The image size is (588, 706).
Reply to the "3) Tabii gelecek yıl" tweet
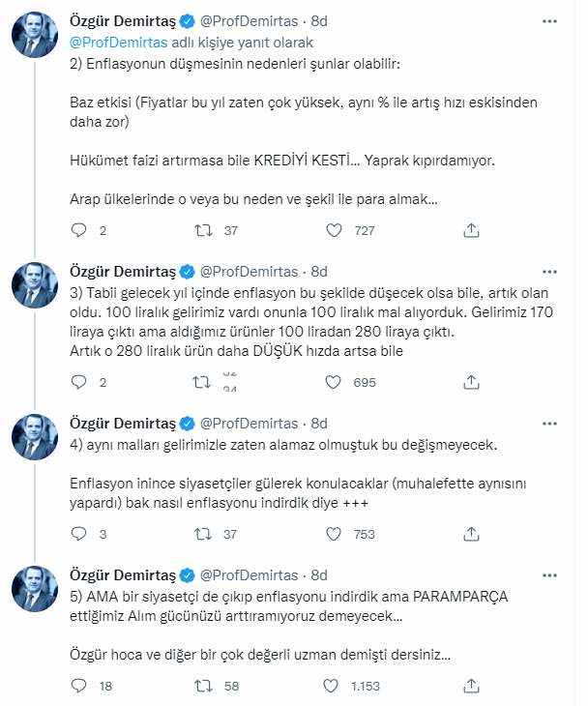point(80,382)
